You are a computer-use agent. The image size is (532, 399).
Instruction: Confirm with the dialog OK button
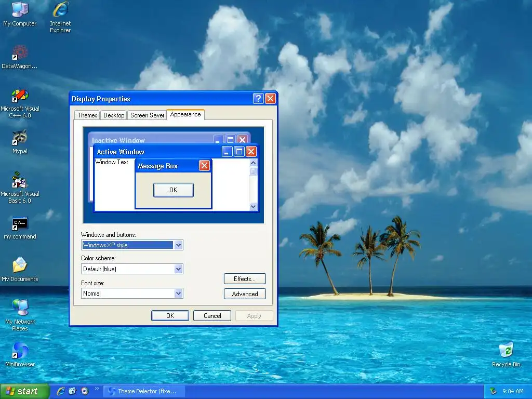[x=170, y=315]
